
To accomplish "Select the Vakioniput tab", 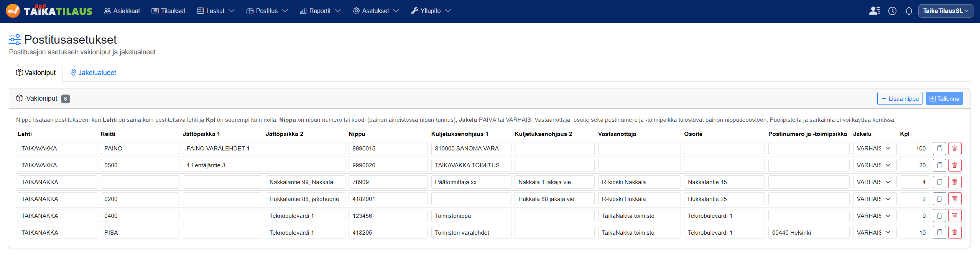I will (36, 73).
